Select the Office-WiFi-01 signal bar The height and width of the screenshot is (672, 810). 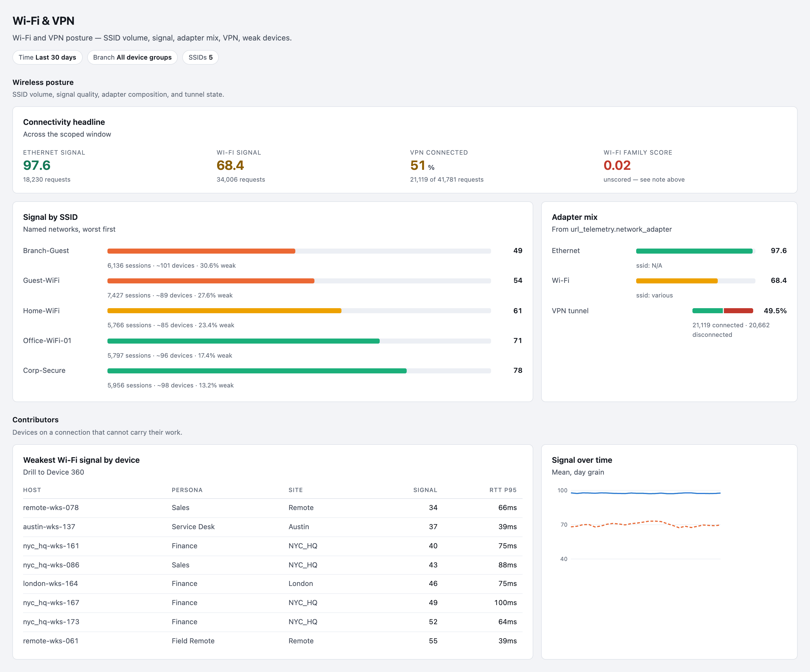pyautogui.click(x=299, y=341)
